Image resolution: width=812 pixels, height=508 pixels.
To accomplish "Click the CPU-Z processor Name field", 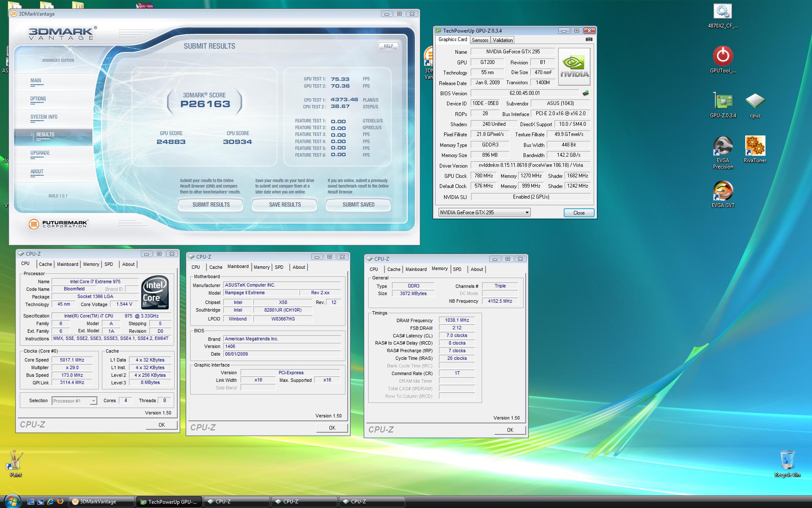I will [95, 282].
